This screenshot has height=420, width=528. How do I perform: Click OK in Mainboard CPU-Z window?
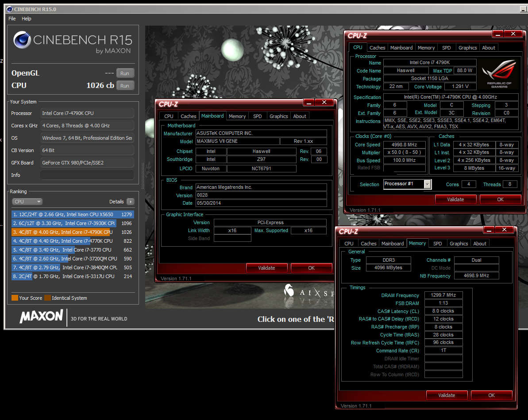(312, 268)
